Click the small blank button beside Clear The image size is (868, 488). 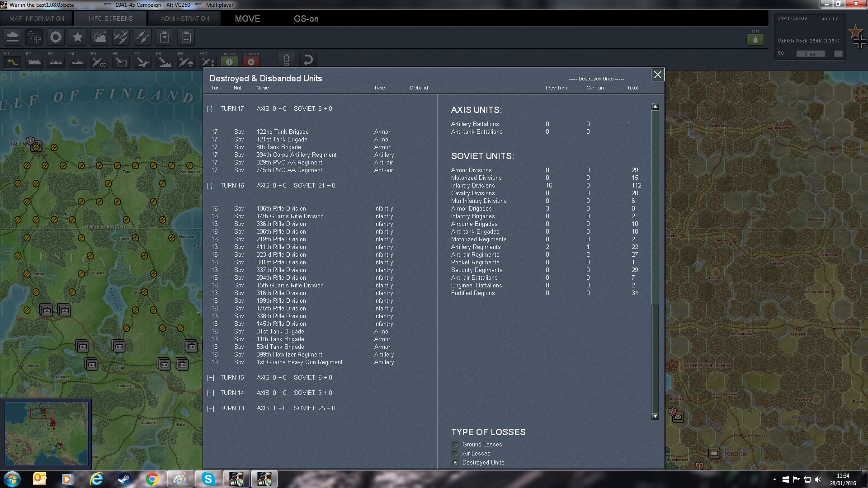pyautogui.click(x=838, y=54)
